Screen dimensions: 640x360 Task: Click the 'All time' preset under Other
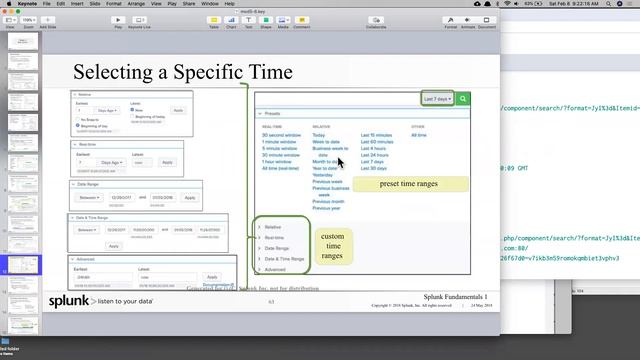[419, 135]
